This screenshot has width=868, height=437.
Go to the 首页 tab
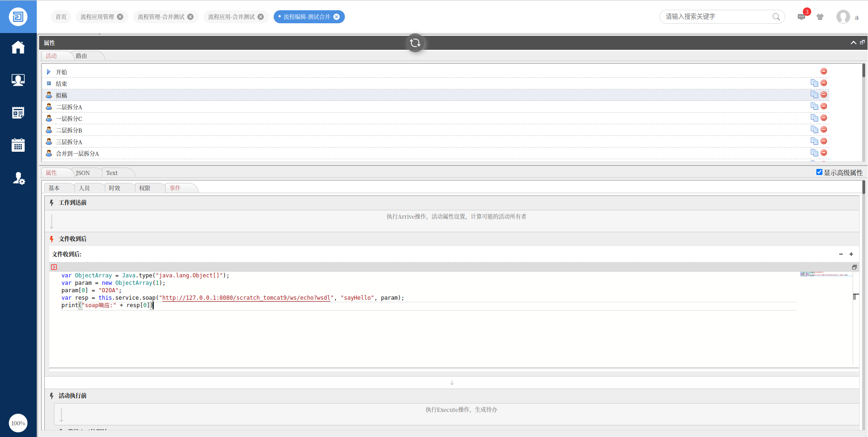point(61,17)
